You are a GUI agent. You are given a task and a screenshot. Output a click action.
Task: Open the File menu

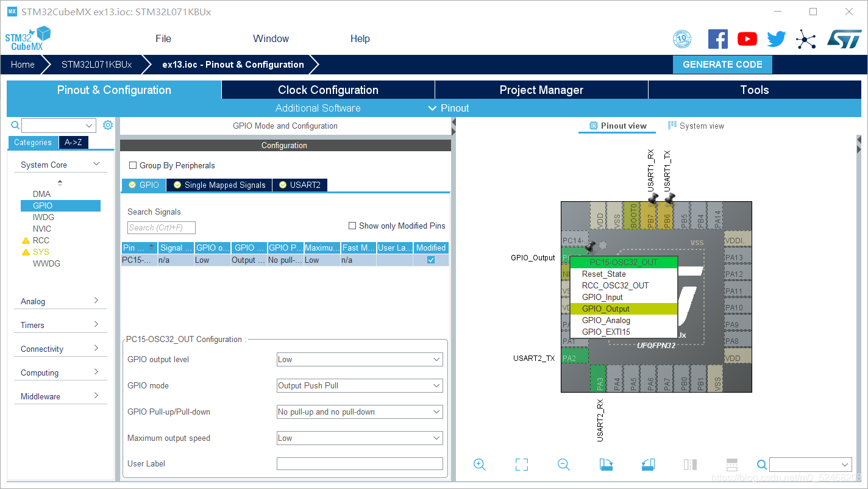[x=163, y=38]
